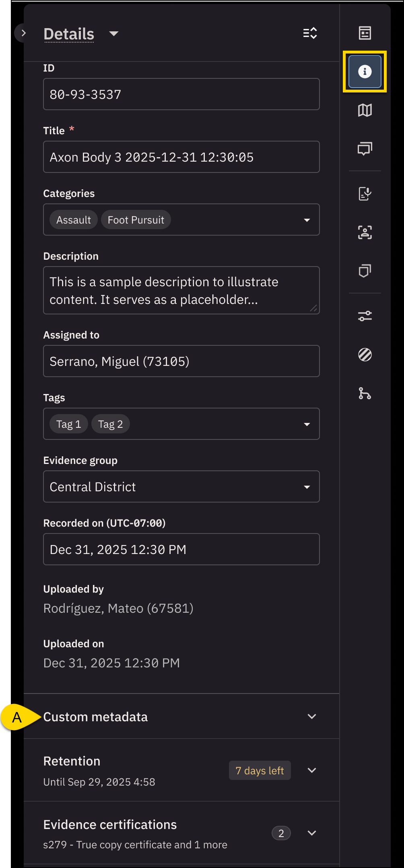Click the Assault category chip
Image resolution: width=404 pixels, height=868 pixels.
tap(73, 220)
